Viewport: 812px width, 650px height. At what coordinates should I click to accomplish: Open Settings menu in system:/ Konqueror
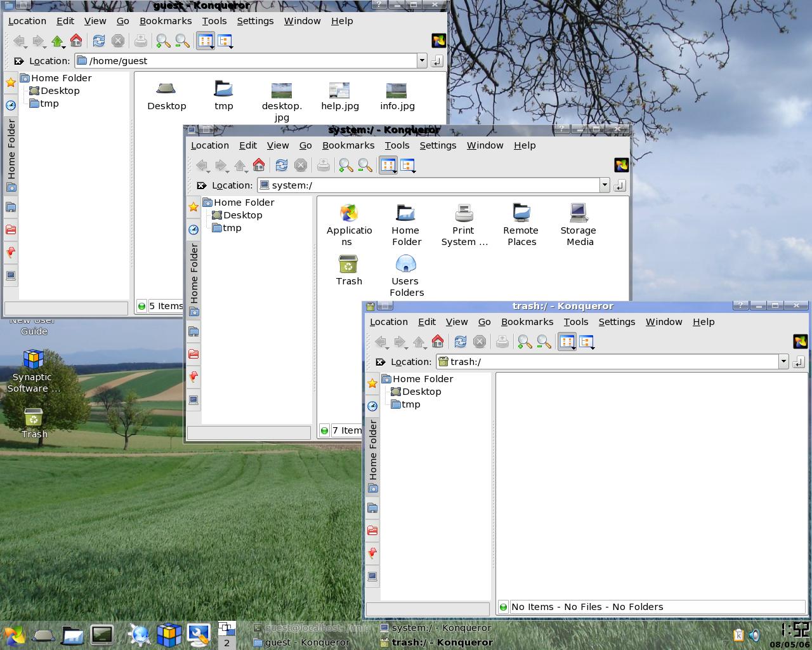[x=438, y=145]
